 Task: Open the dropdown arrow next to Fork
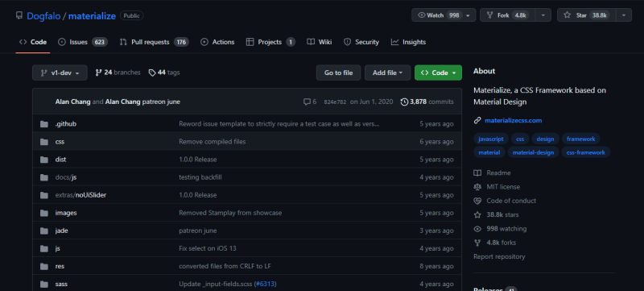(x=543, y=15)
